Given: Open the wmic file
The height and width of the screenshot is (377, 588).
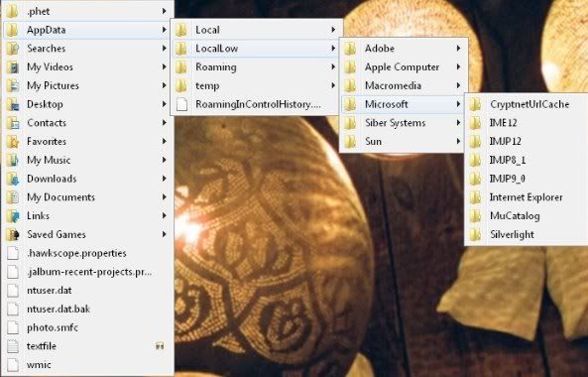Looking at the screenshot, I should point(87,365).
